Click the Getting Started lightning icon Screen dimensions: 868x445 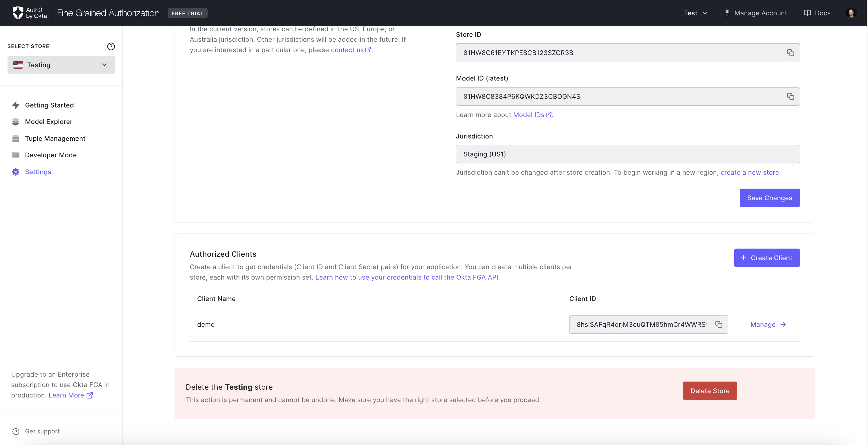pos(16,105)
